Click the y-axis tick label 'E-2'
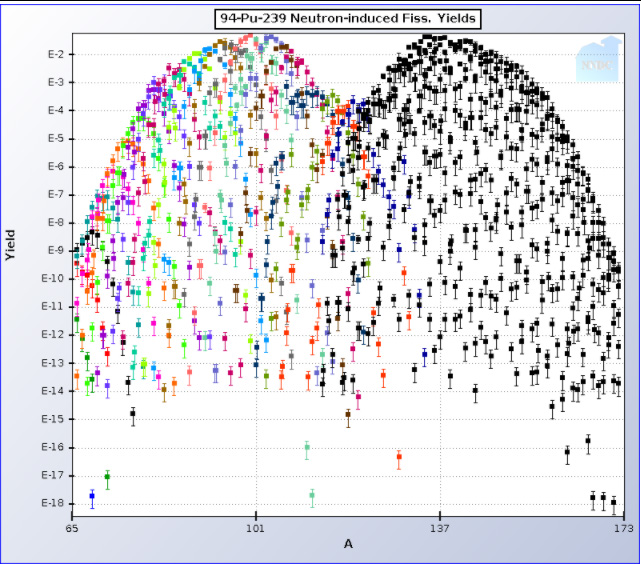Image resolution: width=641 pixels, height=564 pixels. pos(56,54)
